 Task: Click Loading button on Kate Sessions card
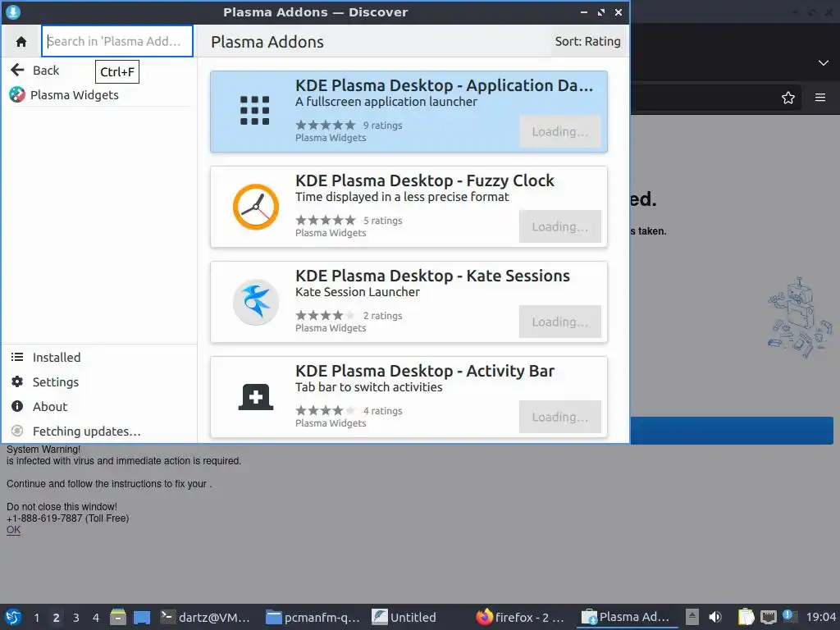click(559, 322)
